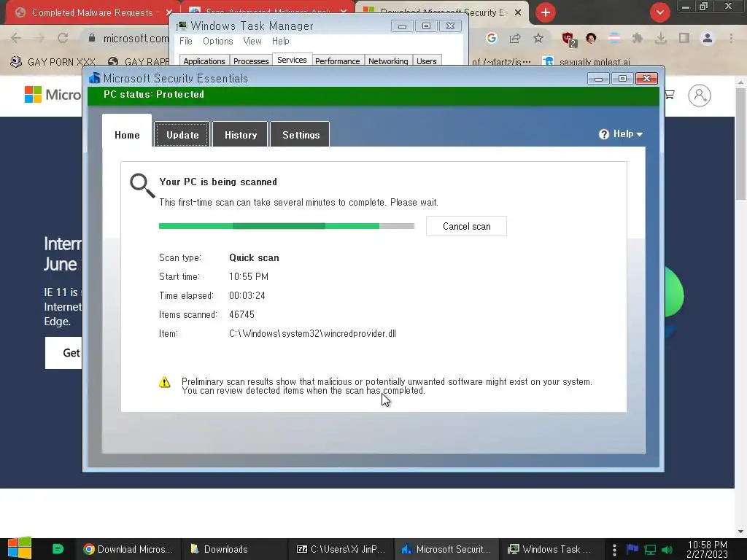Click the volume speaker tray icon
This screenshot has height=560, width=747.
pyautogui.click(x=667, y=550)
